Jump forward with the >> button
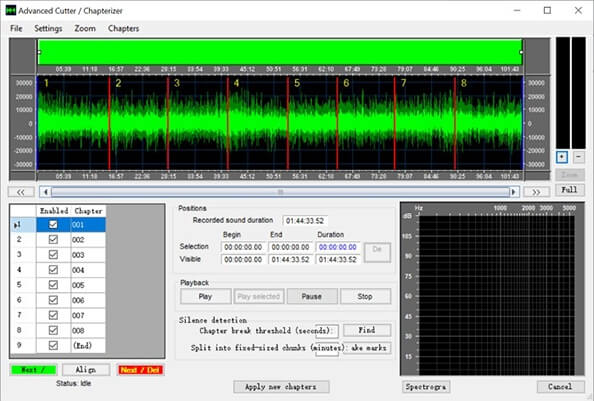The height and width of the screenshot is (401, 594). pyautogui.click(x=536, y=192)
